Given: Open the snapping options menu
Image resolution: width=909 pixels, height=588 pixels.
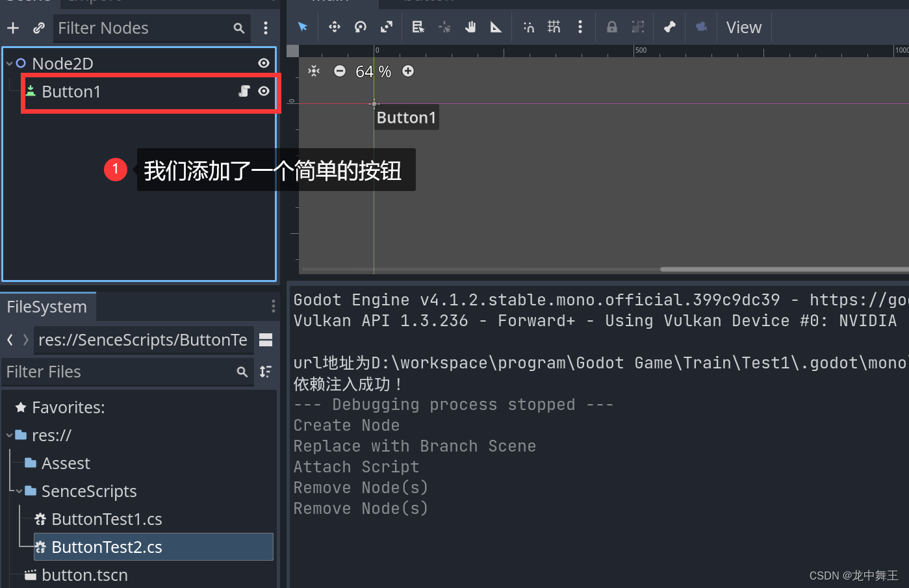Looking at the screenshot, I should pyautogui.click(x=580, y=27).
